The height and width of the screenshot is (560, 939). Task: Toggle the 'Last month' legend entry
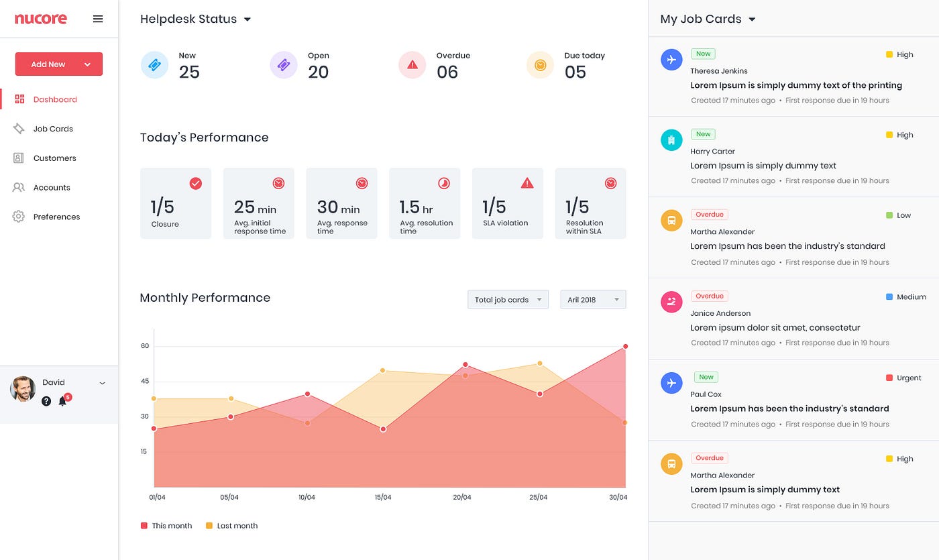click(x=231, y=525)
